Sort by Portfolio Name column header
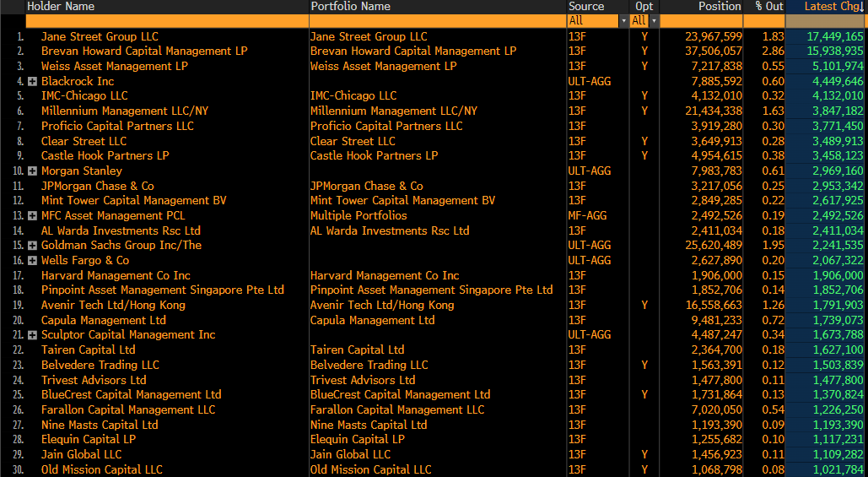868x477 pixels. (x=350, y=7)
